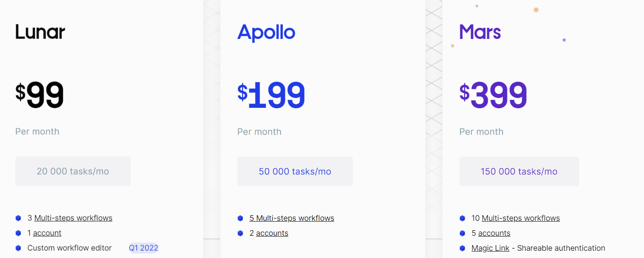The height and width of the screenshot is (258, 644).
Task: Click the 20 000 tasks/mo badge
Action: click(73, 171)
